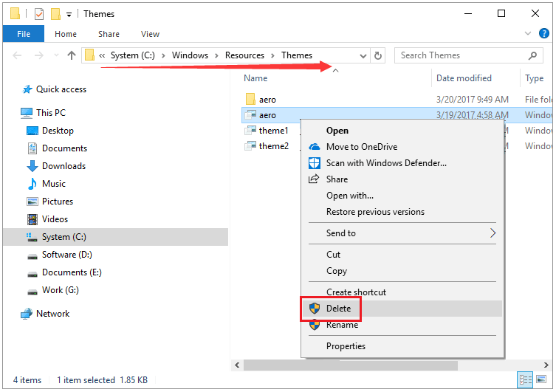556x392 pixels.
Task: Open the File menu tab
Action: coord(24,34)
